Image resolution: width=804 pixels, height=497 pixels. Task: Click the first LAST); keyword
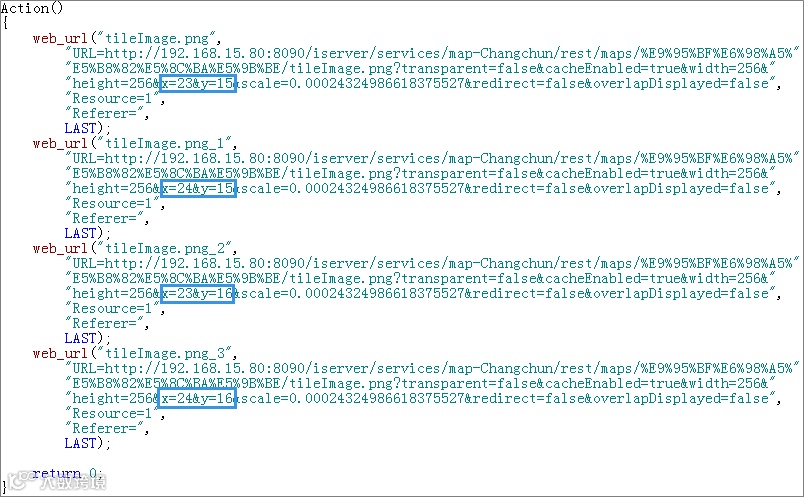pyautogui.click(x=87, y=128)
